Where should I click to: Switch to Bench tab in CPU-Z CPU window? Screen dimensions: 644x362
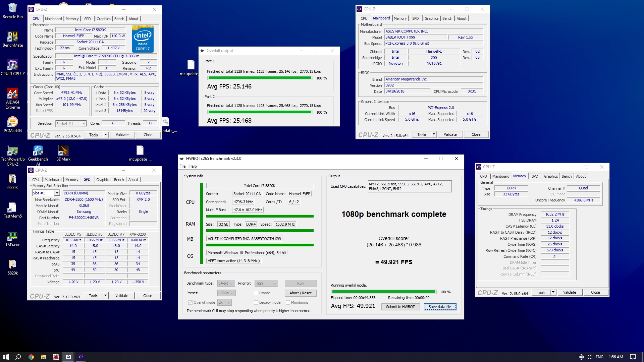click(119, 19)
